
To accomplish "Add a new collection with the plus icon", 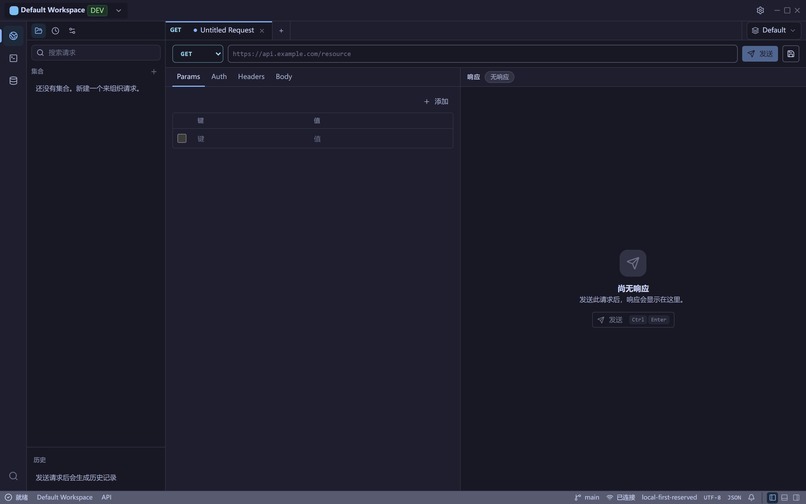I will click(154, 71).
